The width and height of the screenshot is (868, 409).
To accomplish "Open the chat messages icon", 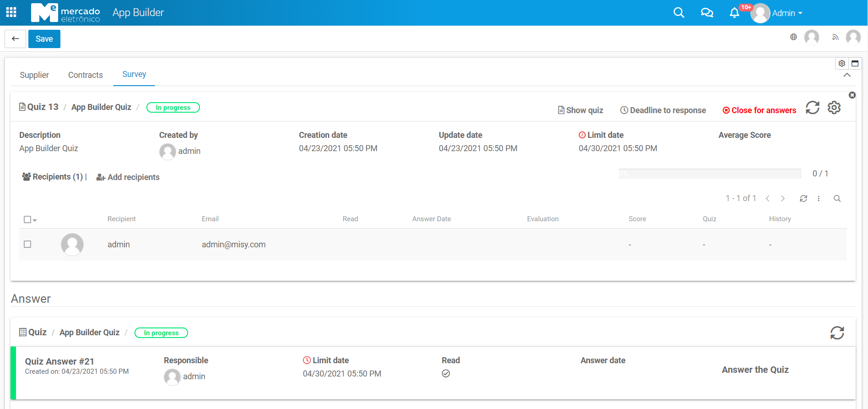I will (x=706, y=13).
